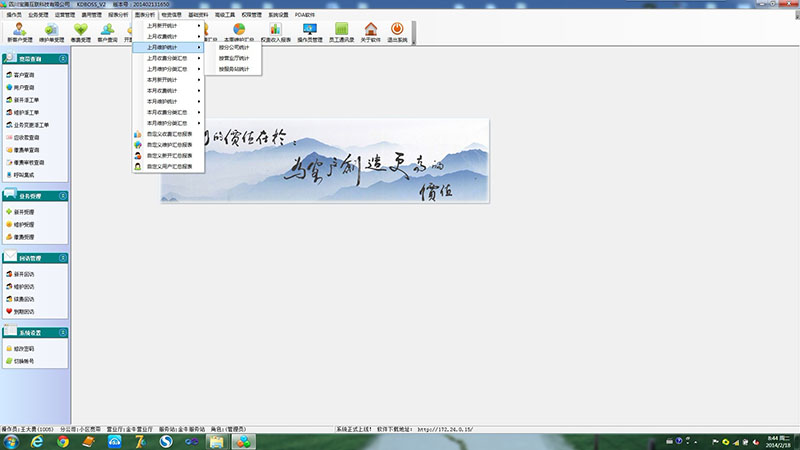
Task: Open the 系统设置 menu bar item
Action: 278,15
